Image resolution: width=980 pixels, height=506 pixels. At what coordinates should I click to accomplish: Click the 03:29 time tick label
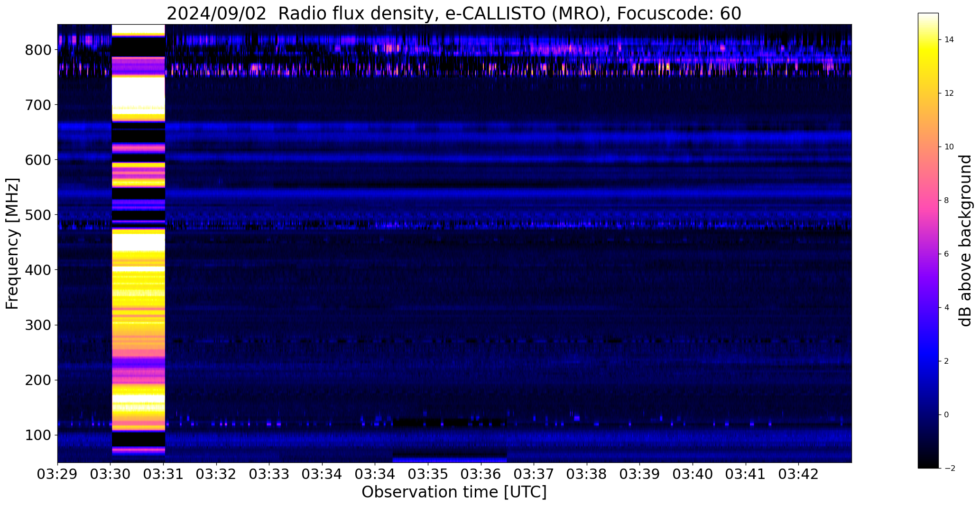pyautogui.click(x=57, y=475)
